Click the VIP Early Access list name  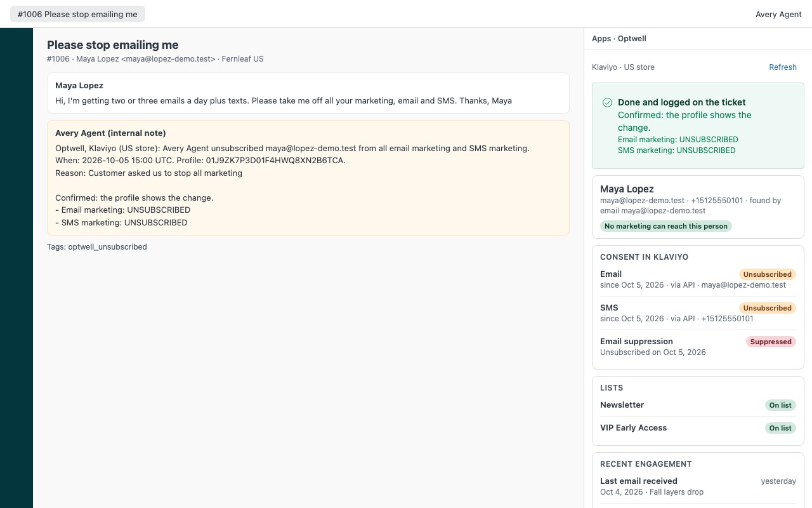pyautogui.click(x=633, y=428)
